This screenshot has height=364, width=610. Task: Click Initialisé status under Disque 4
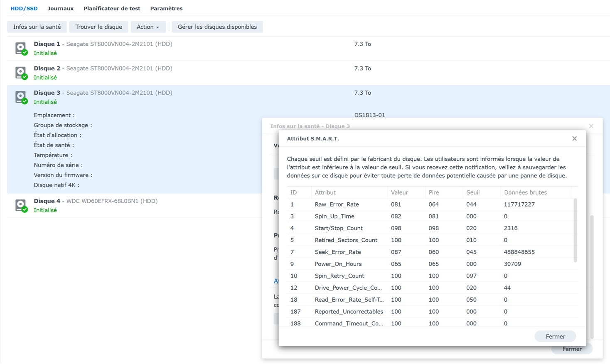pyautogui.click(x=45, y=210)
